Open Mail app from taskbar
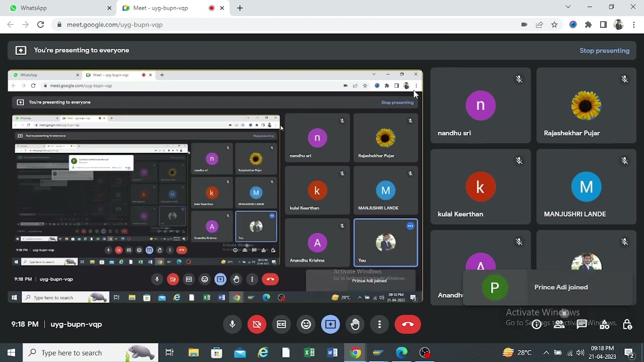 240,352
